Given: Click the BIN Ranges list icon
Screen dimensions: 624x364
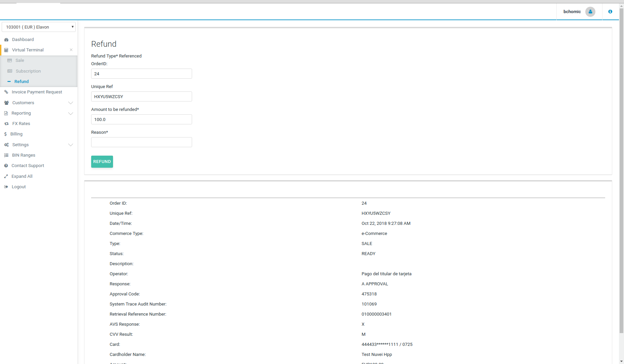Looking at the screenshot, I should [x=6, y=155].
